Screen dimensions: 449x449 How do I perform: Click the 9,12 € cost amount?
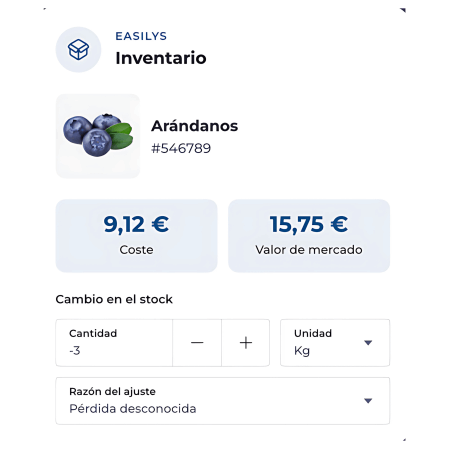(136, 224)
